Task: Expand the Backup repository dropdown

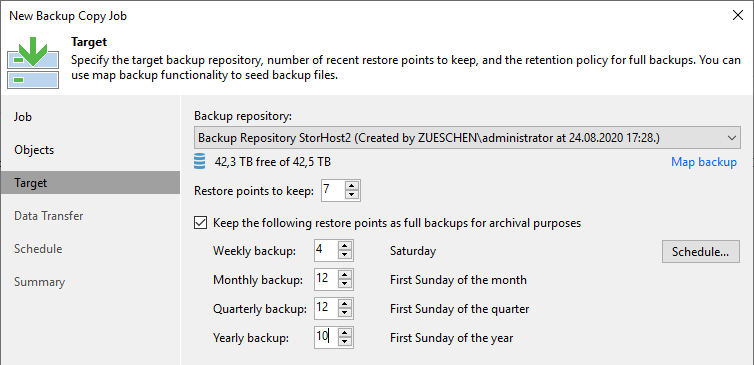Action: 732,138
